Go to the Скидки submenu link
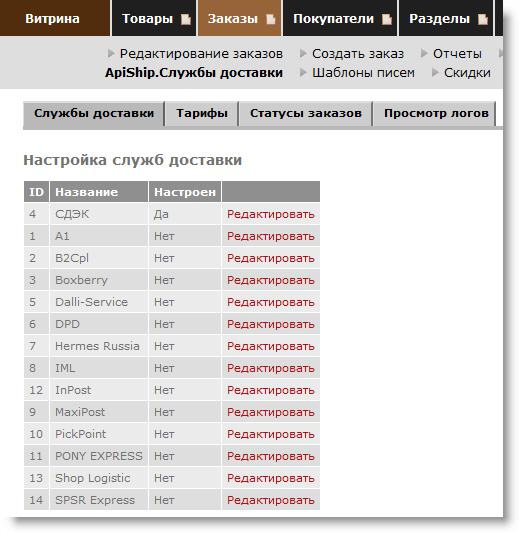Viewport: 519px width, 533px height. click(467, 73)
